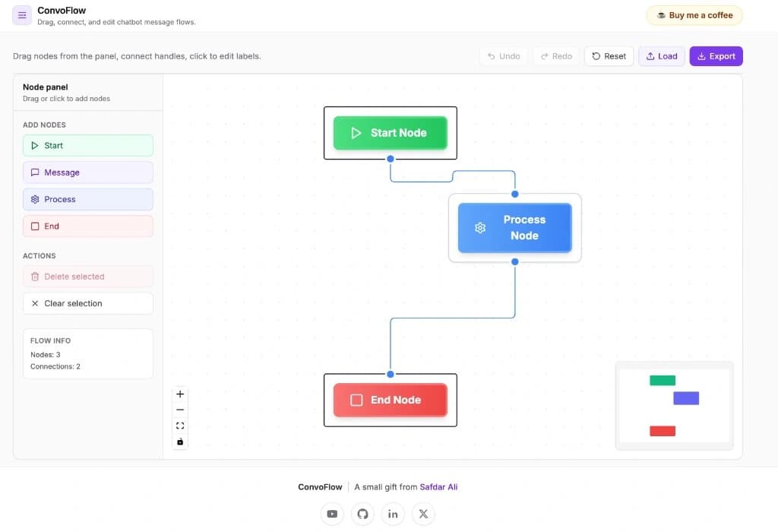Toggle canvas interactivity lock
Viewport: 778px width, 532px height.
click(x=180, y=442)
